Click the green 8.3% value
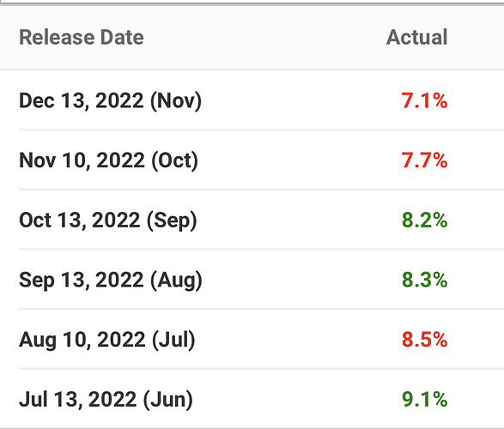 [424, 280]
